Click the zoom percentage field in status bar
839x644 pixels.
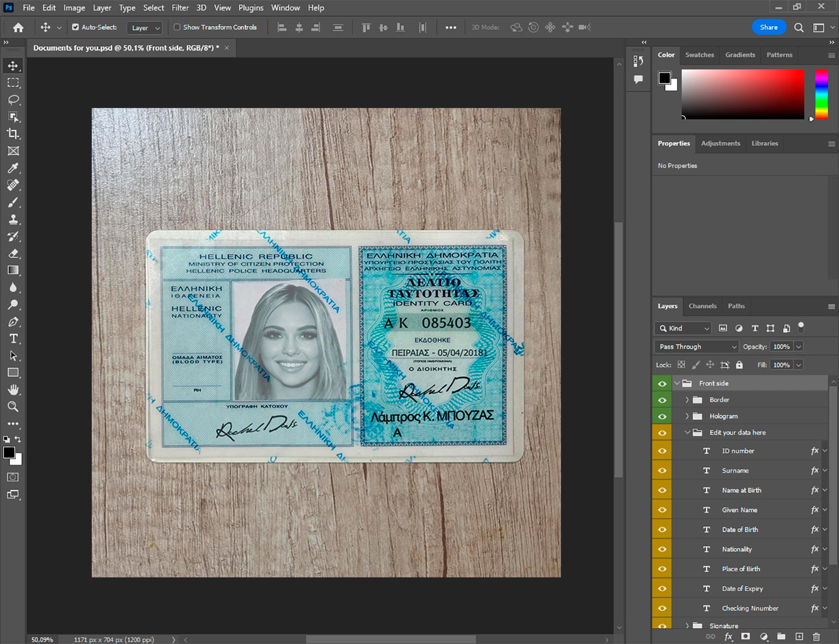point(42,640)
